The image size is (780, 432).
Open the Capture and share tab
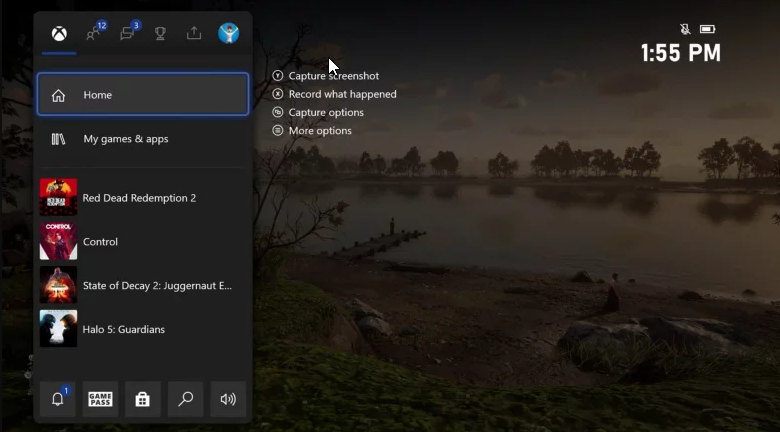click(x=194, y=34)
